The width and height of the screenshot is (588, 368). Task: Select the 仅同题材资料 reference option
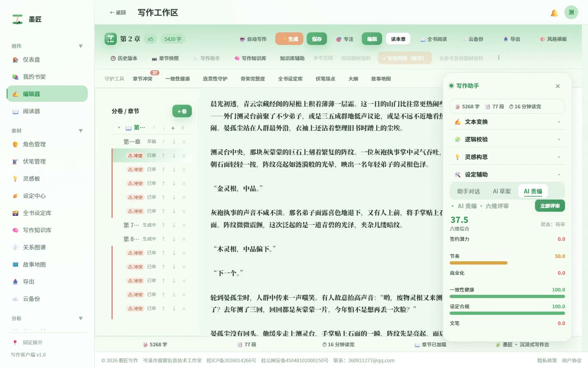pyautogui.click(x=356, y=58)
